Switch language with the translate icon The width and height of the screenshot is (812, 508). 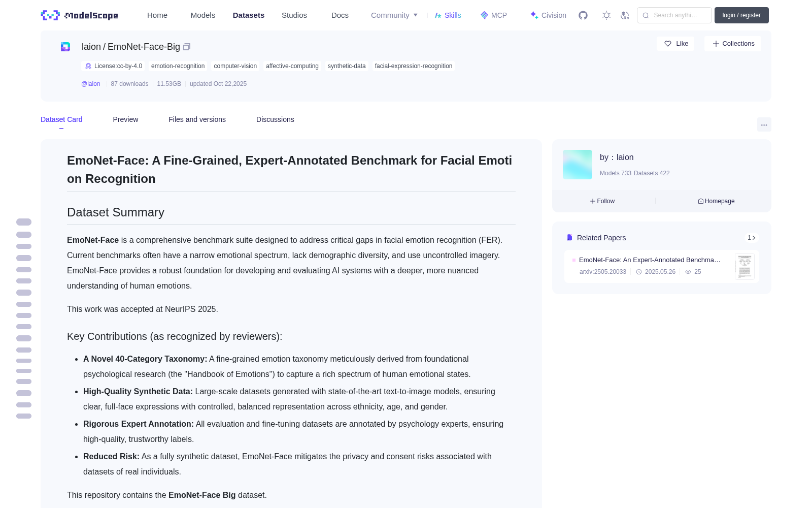(625, 15)
